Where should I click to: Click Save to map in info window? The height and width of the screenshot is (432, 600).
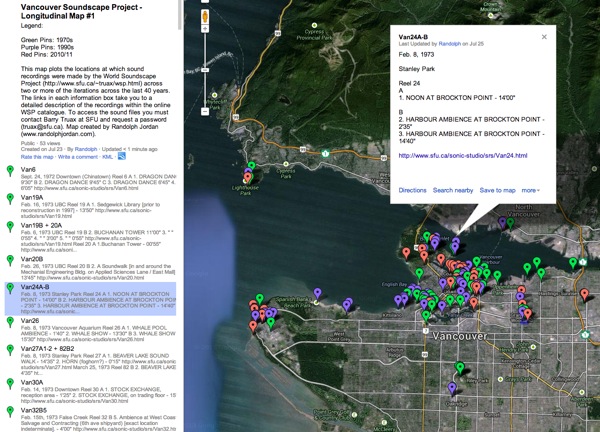(497, 190)
